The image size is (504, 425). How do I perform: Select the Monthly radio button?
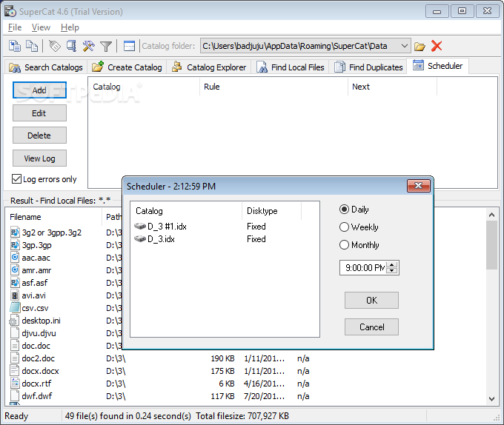click(x=344, y=244)
